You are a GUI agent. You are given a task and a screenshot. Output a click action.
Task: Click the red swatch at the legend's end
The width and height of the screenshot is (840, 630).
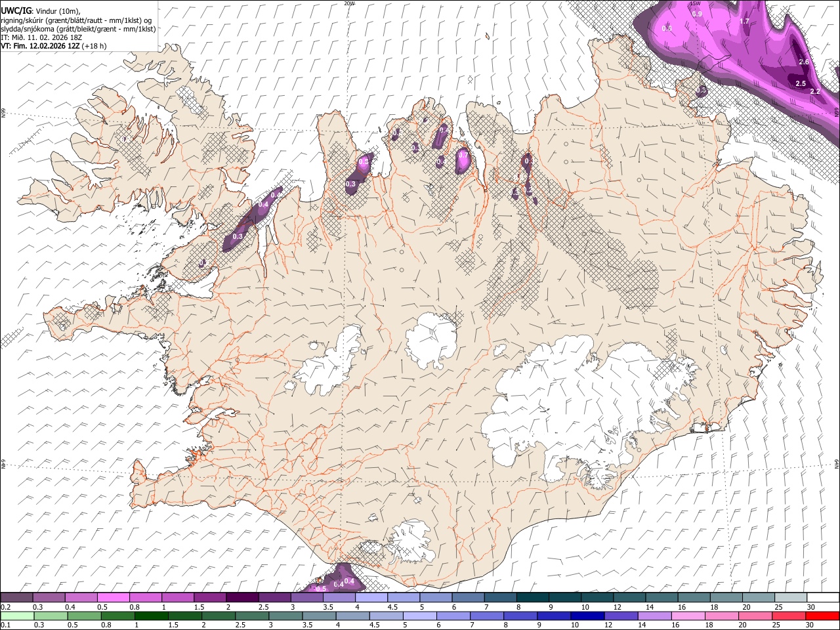point(822,616)
